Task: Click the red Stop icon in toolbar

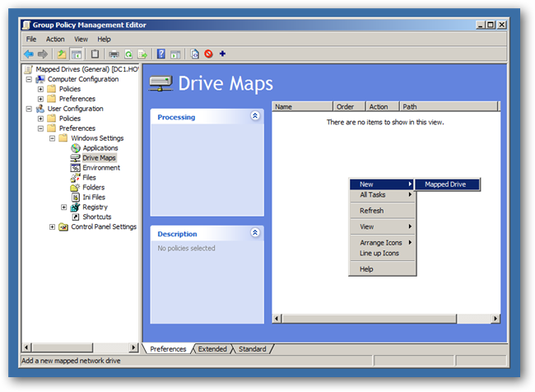Action: [x=208, y=54]
